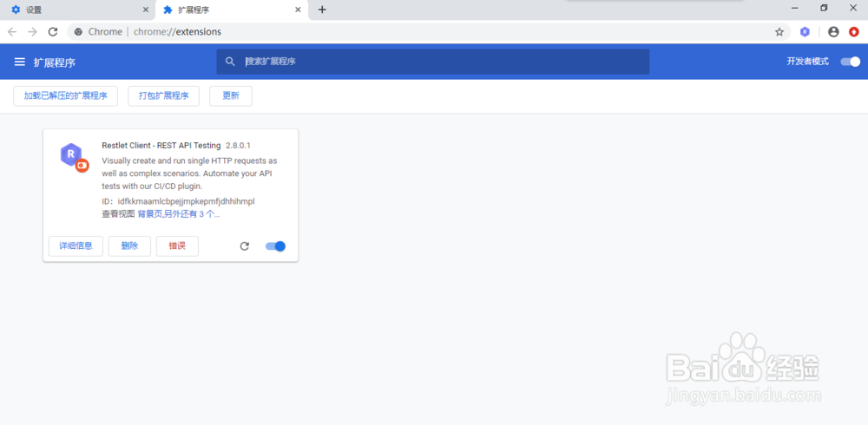Screen dimensions: 868x425
Task: Click the 扩展程序 page heading
Action: coord(54,62)
